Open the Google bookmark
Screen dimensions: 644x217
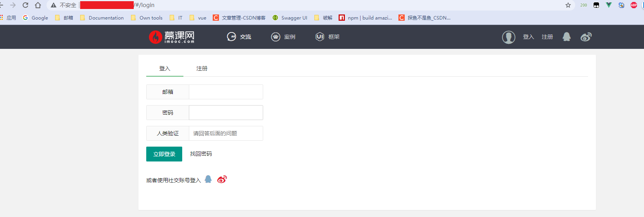36,18
